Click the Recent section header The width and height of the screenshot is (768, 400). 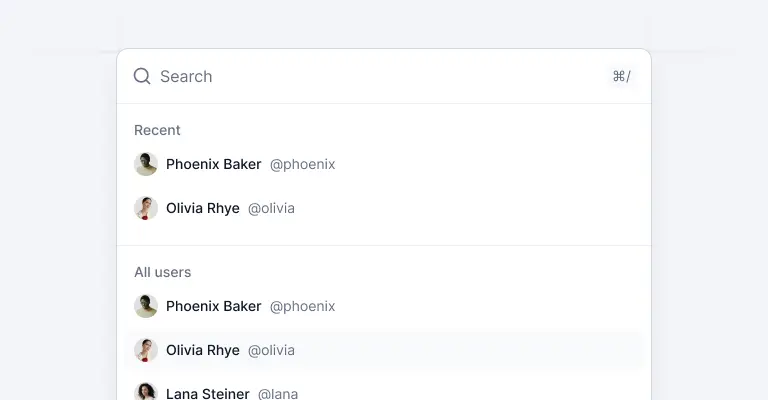[x=157, y=130]
